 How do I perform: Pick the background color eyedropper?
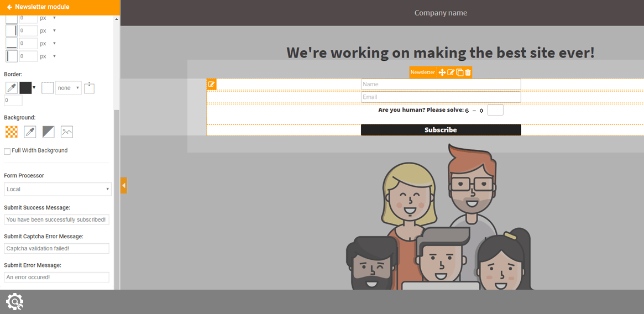(x=30, y=132)
